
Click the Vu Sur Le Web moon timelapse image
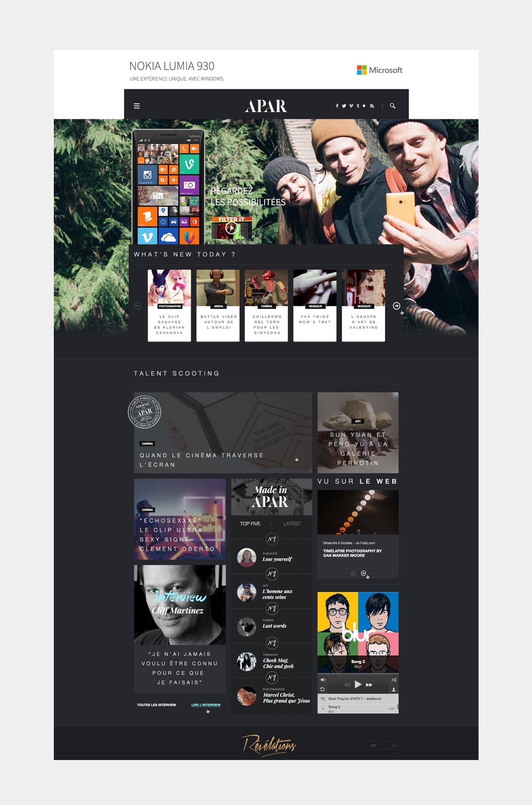358,512
